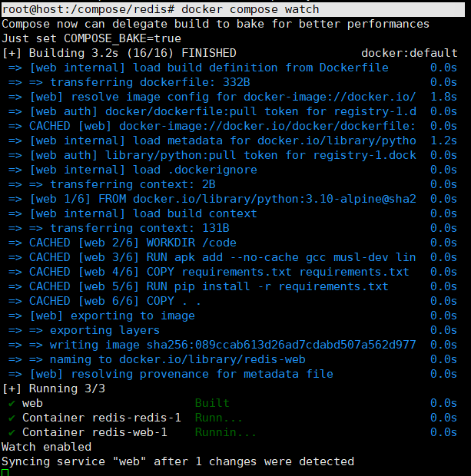Click the 'Watch enabled' line
This screenshot has height=476, width=471.
click(47, 447)
